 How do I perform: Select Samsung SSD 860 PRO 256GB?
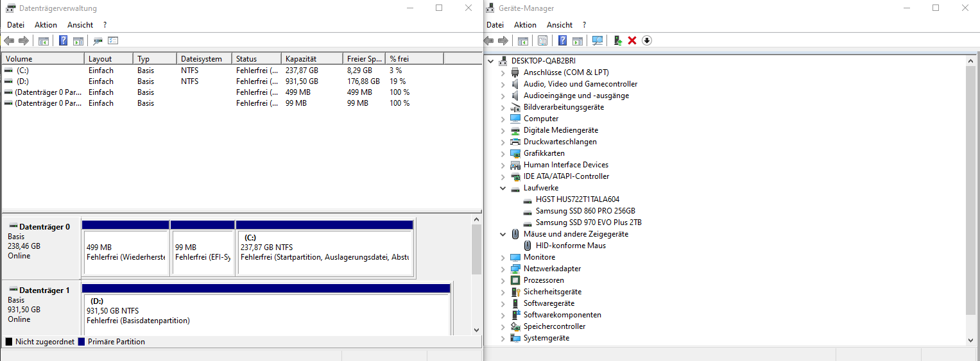585,211
